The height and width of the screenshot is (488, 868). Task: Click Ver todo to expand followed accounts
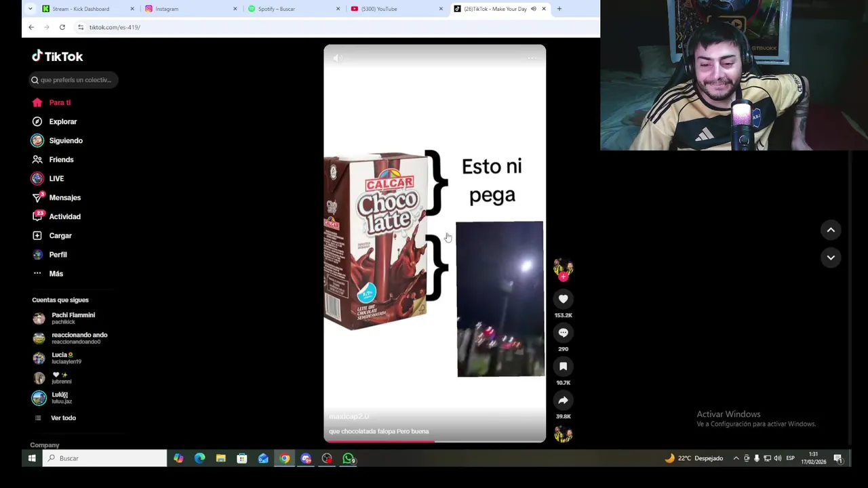[63, 418]
